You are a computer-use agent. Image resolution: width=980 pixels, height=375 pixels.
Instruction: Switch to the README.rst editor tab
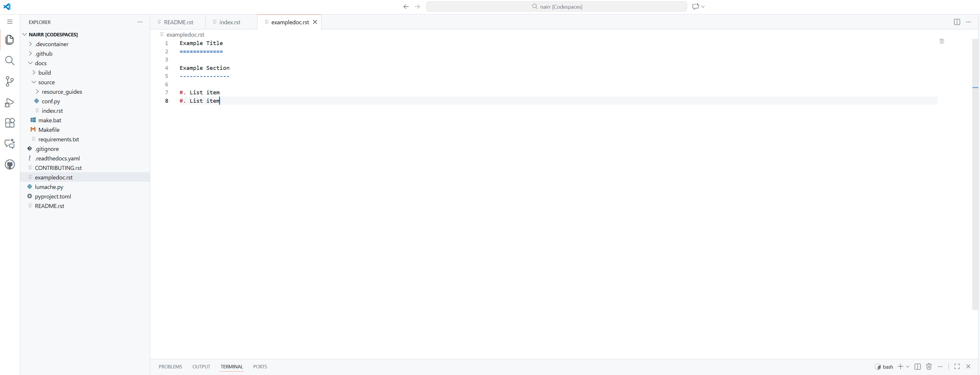click(x=178, y=22)
